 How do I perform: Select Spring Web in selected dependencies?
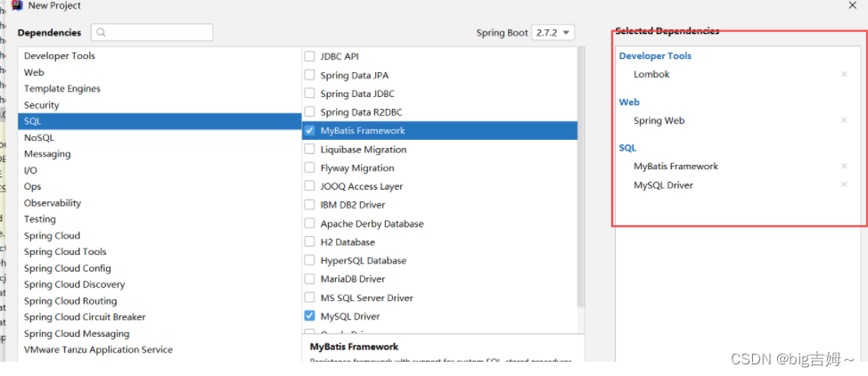659,120
